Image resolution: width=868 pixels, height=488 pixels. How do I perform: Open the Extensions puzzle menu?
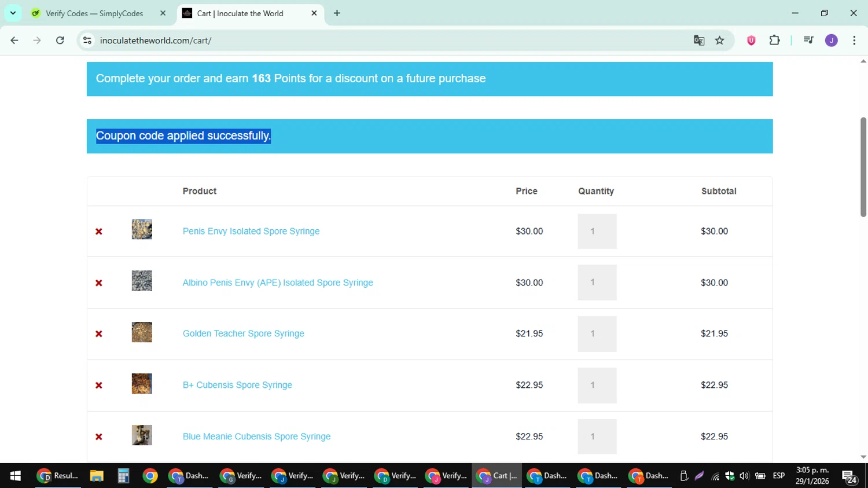tap(774, 41)
